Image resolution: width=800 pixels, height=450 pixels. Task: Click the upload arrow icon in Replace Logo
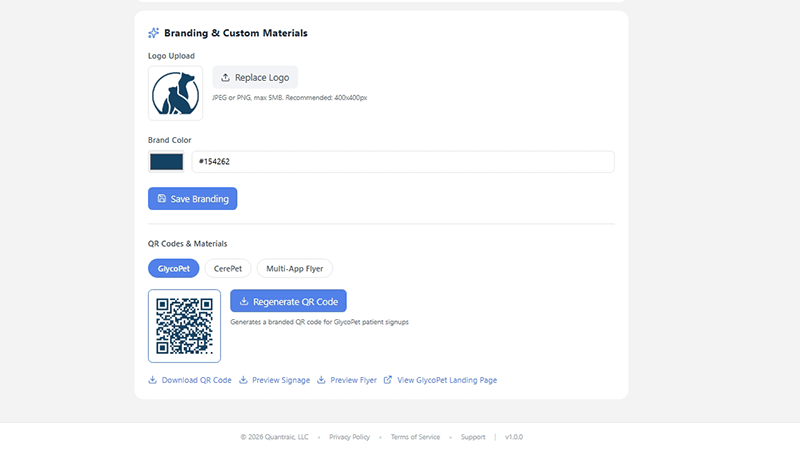pos(225,78)
